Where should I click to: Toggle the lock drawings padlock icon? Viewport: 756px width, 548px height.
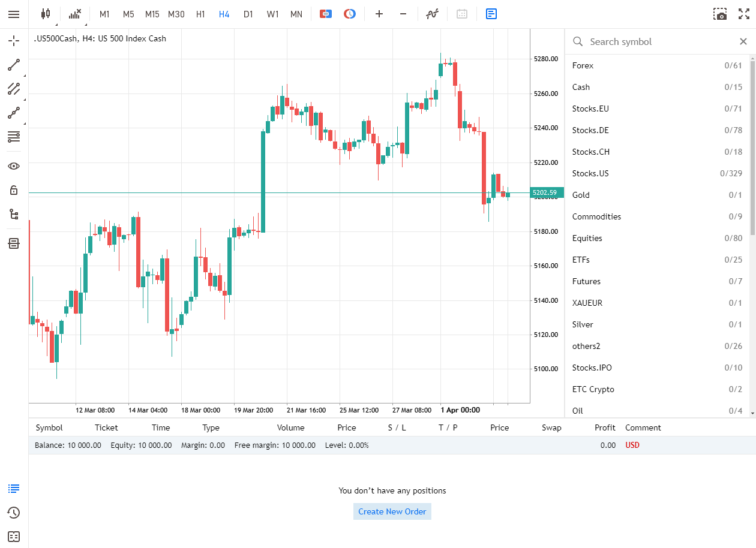coord(14,190)
